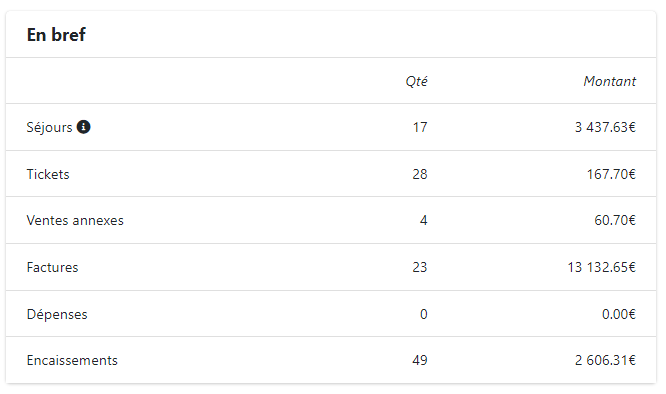This screenshot has width=666, height=394.
Task: Select the Dépenses amount 0.00€
Action: coord(619,314)
